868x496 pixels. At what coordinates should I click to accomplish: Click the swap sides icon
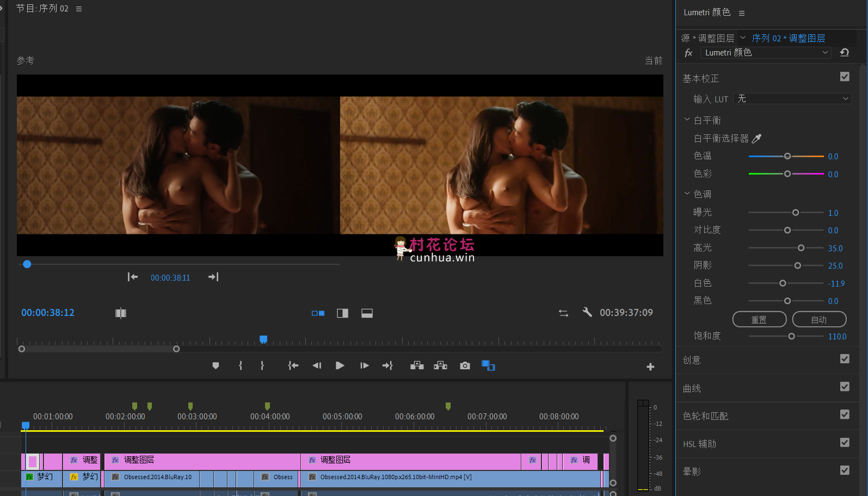pos(563,313)
